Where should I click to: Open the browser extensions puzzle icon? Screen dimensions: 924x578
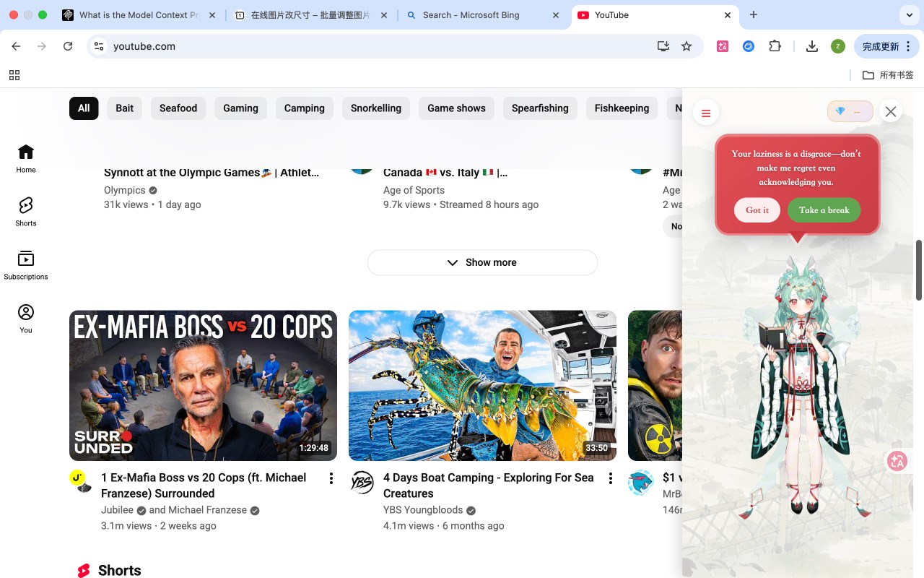pyautogui.click(x=775, y=46)
